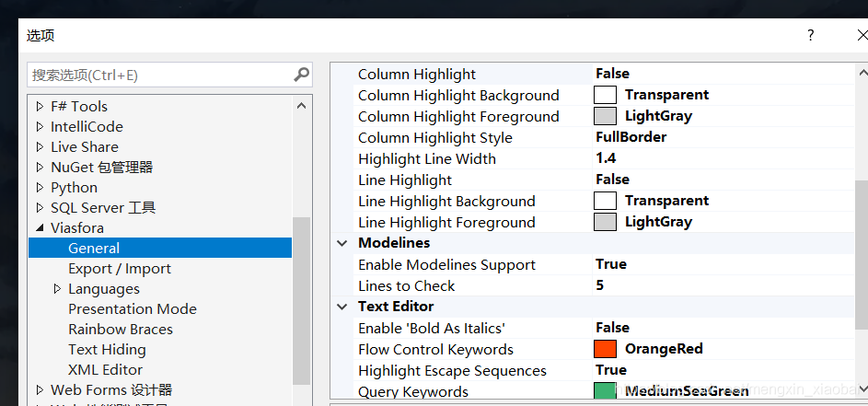The width and height of the screenshot is (868, 406).
Task: Collapse the Modelines property section
Action: pyautogui.click(x=342, y=243)
